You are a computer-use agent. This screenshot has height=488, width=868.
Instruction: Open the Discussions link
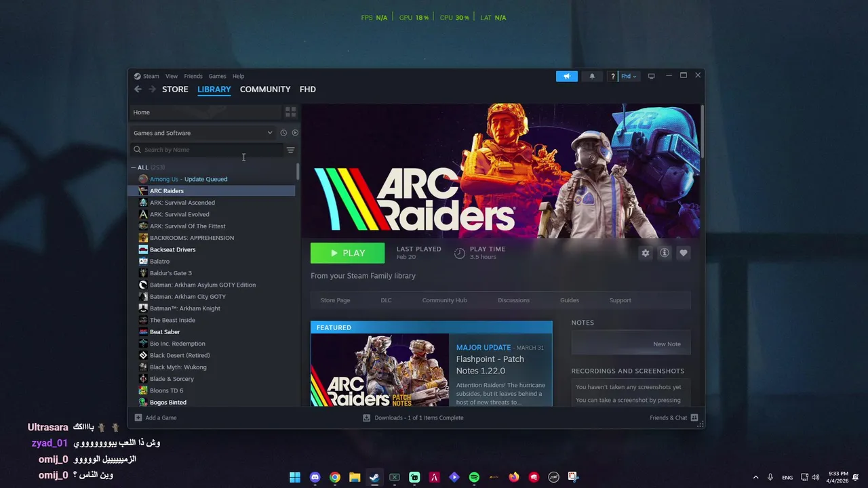[x=513, y=300]
